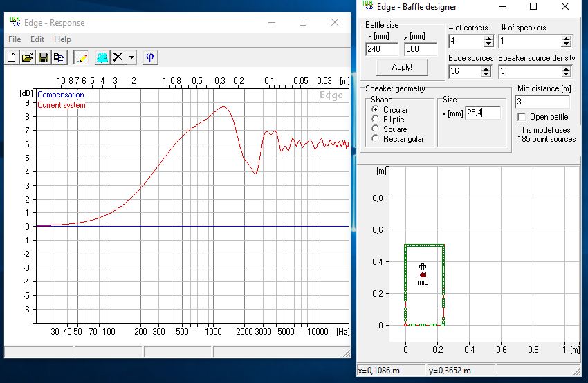Click the Response window resize grip
The image size is (588, 383).
(347, 354)
